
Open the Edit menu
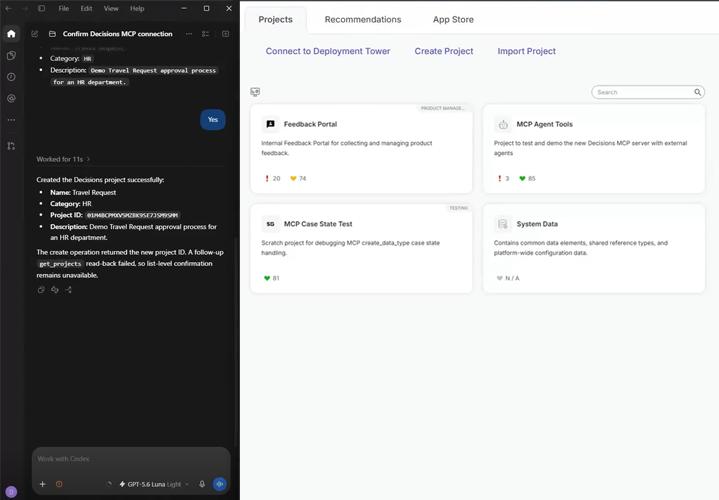tap(86, 8)
